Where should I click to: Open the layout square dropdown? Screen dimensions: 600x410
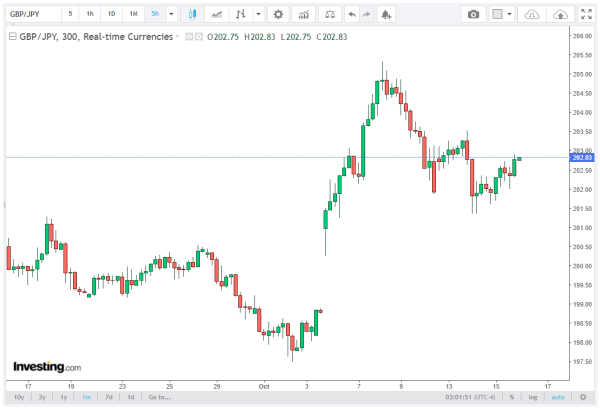click(x=501, y=15)
